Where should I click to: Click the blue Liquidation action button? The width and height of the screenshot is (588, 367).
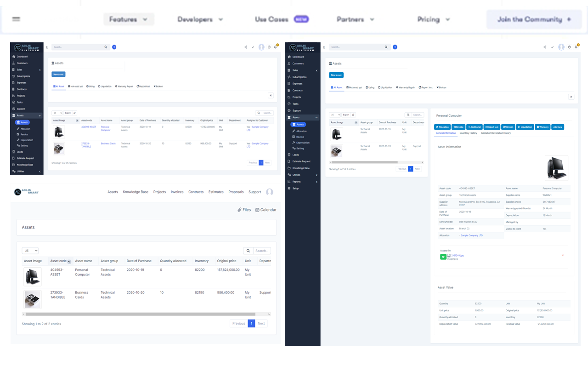click(525, 127)
